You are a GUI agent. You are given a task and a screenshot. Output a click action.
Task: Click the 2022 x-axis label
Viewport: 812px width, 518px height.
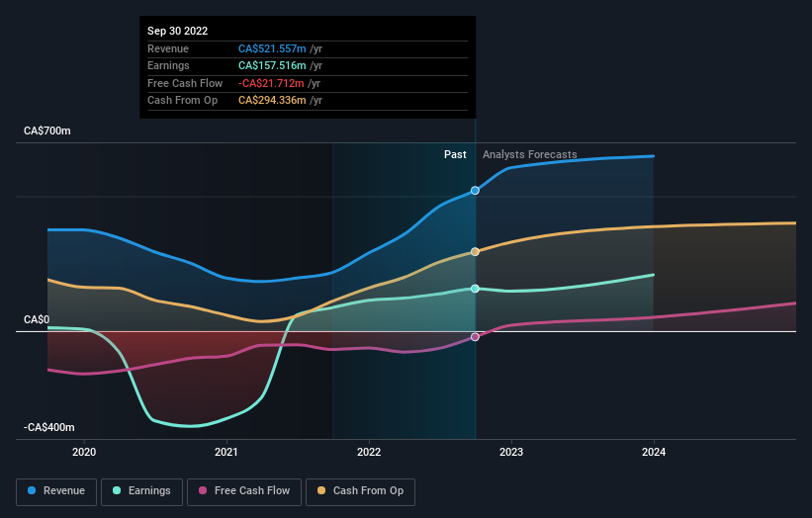pyautogui.click(x=369, y=452)
